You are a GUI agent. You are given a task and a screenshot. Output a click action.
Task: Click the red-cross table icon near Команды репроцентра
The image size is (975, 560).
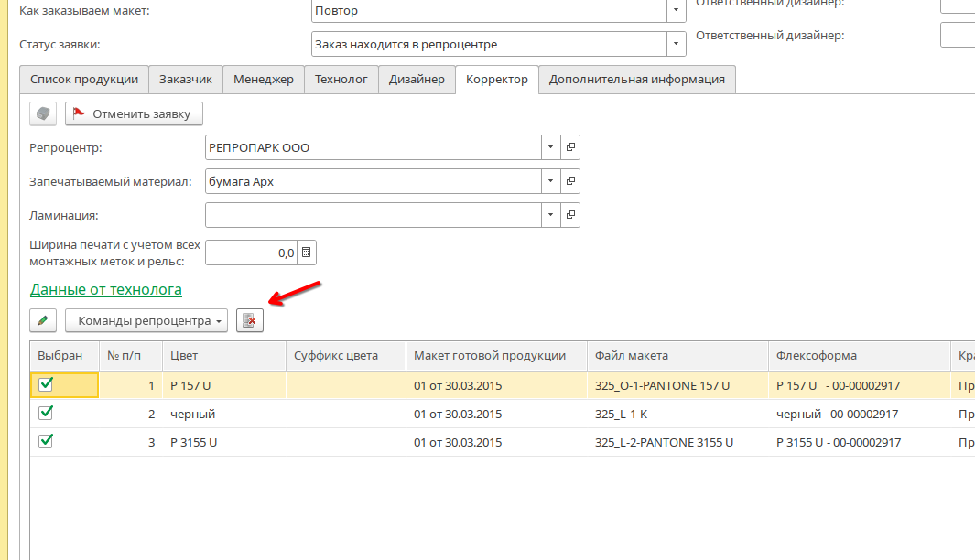tap(249, 320)
